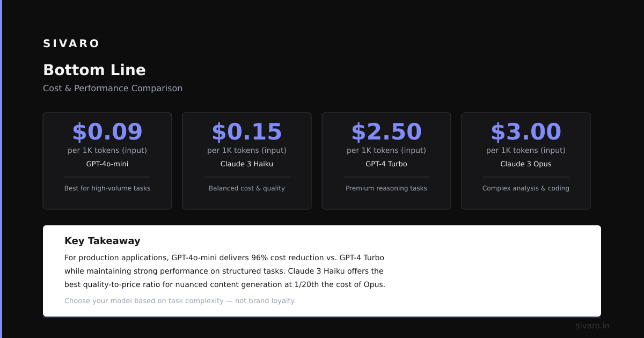Viewport: 644px width, 338px height.
Task: Click the Claude 3 Opus model label
Action: (526, 164)
